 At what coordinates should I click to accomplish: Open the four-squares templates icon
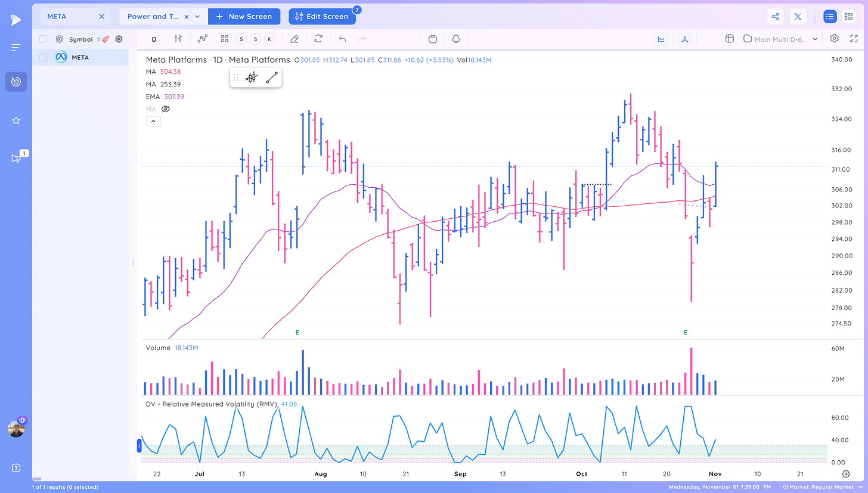click(224, 39)
